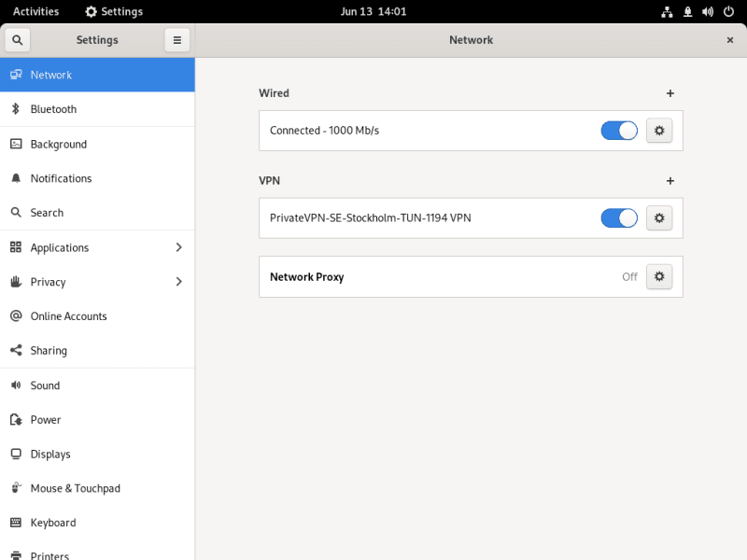Open Background settings panel
747x560 pixels.
97,144
